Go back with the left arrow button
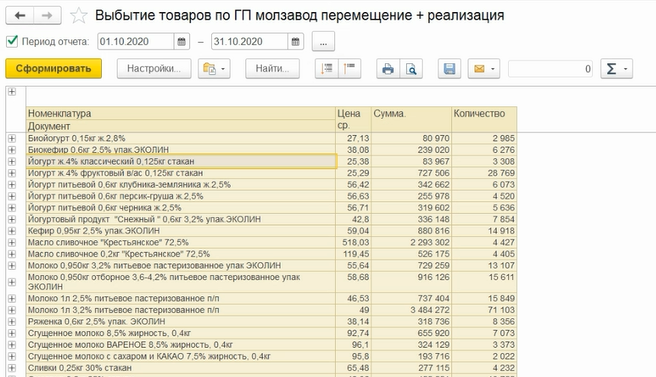This screenshot has width=656, height=377. click(20, 15)
